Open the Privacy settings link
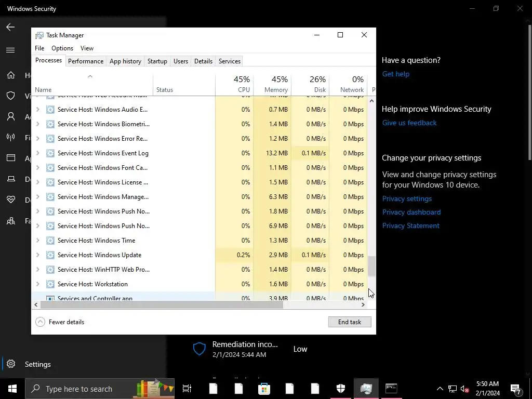Image resolution: width=532 pixels, height=399 pixels. [x=407, y=199]
